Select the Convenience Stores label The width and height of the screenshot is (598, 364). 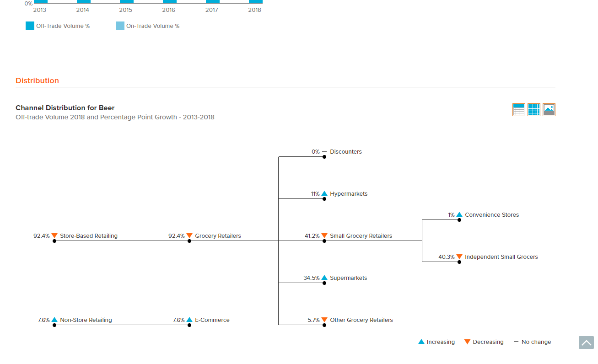[x=492, y=215]
